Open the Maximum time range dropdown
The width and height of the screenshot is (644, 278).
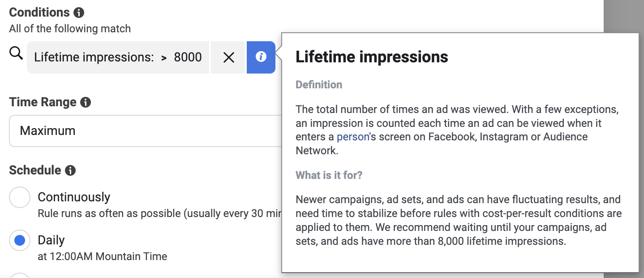pos(145,131)
